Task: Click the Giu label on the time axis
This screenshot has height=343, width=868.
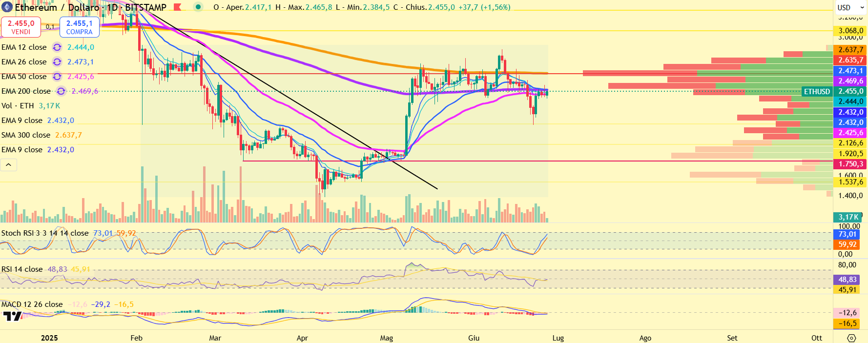Action: 474,338
